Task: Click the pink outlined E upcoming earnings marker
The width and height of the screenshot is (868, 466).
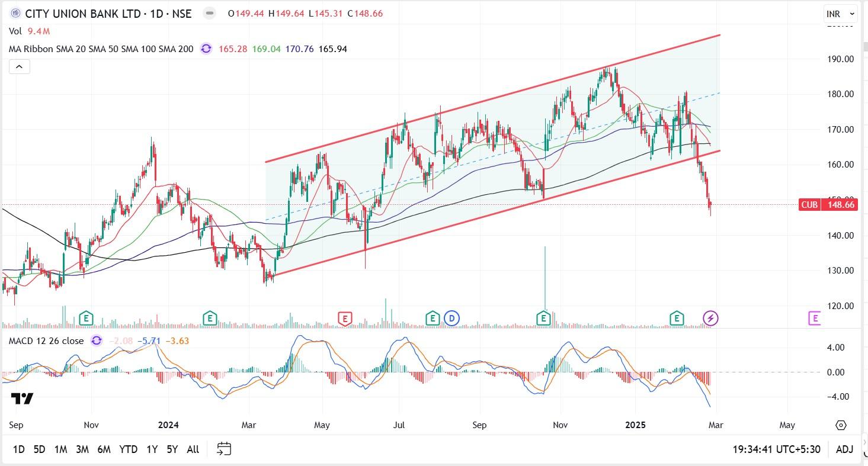Action: 814,319
